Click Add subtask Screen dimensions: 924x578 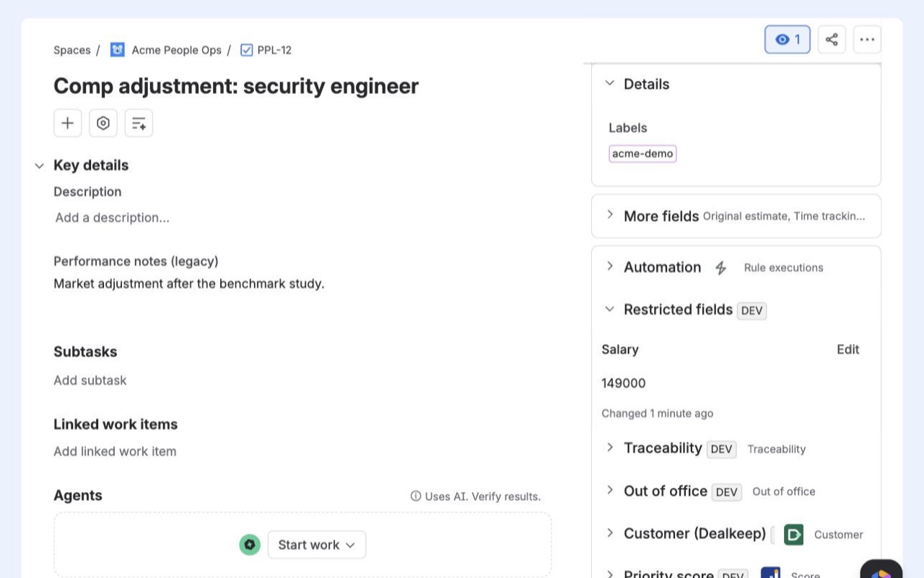pos(90,380)
